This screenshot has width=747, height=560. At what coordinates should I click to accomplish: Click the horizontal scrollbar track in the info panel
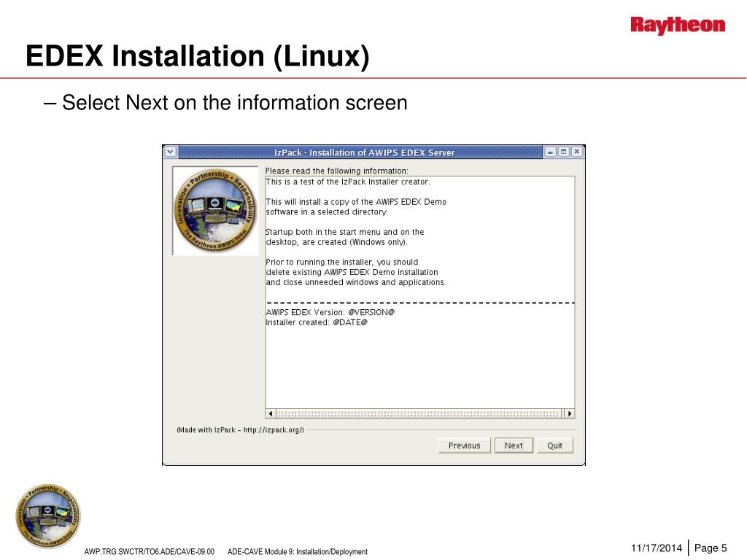(x=419, y=413)
